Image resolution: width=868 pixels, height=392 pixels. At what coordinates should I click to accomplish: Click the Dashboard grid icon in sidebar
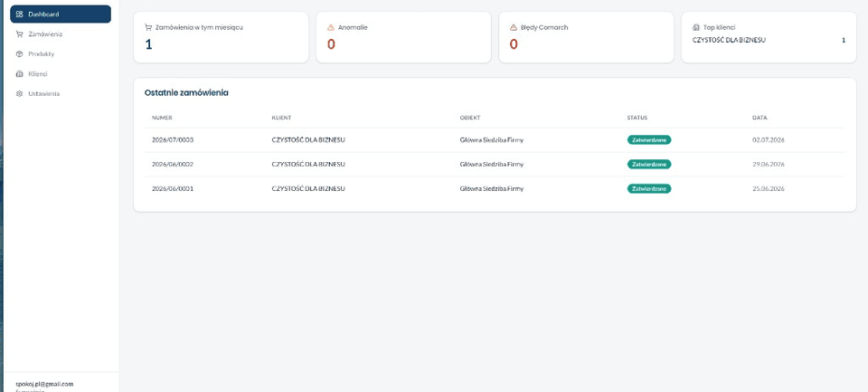[19, 14]
